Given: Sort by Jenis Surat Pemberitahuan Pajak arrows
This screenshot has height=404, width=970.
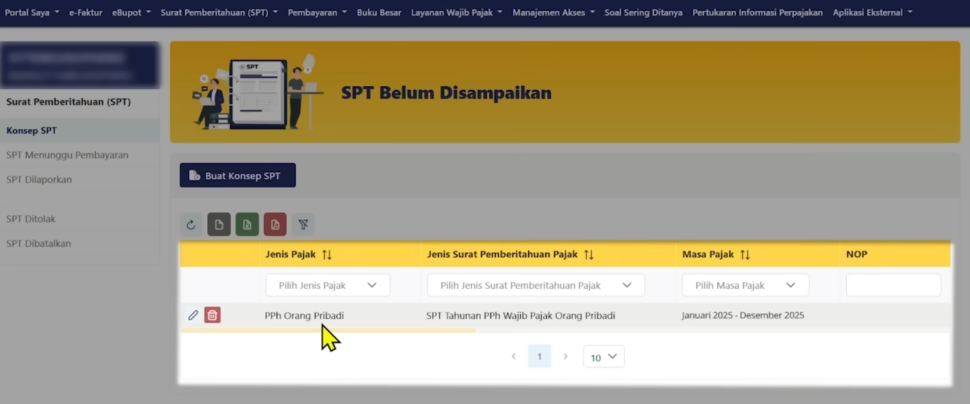Looking at the screenshot, I should pyautogui.click(x=589, y=255).
